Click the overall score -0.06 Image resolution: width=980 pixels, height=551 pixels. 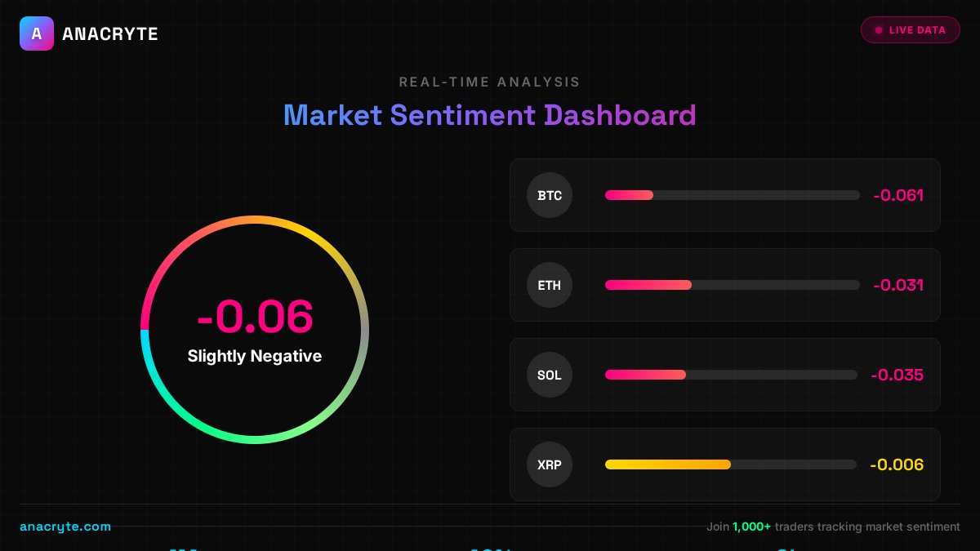point(255,317)
